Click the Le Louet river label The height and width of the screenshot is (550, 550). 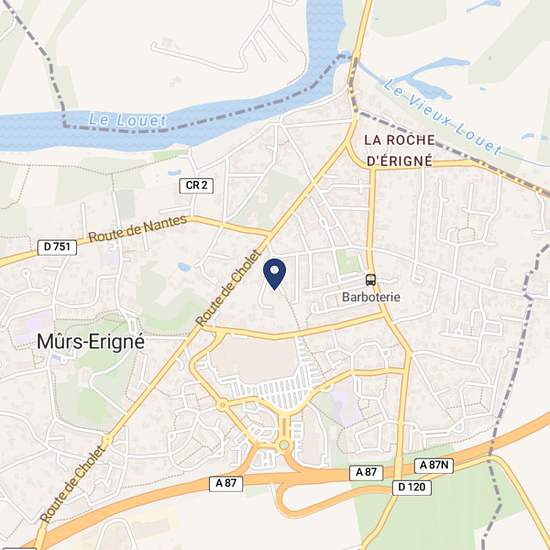[127, 120]
